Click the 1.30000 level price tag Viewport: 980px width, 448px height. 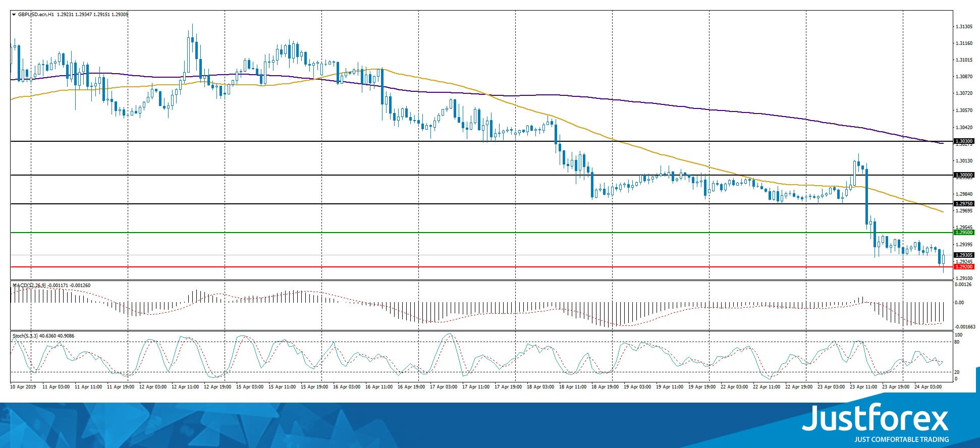[x=964, y=175]
